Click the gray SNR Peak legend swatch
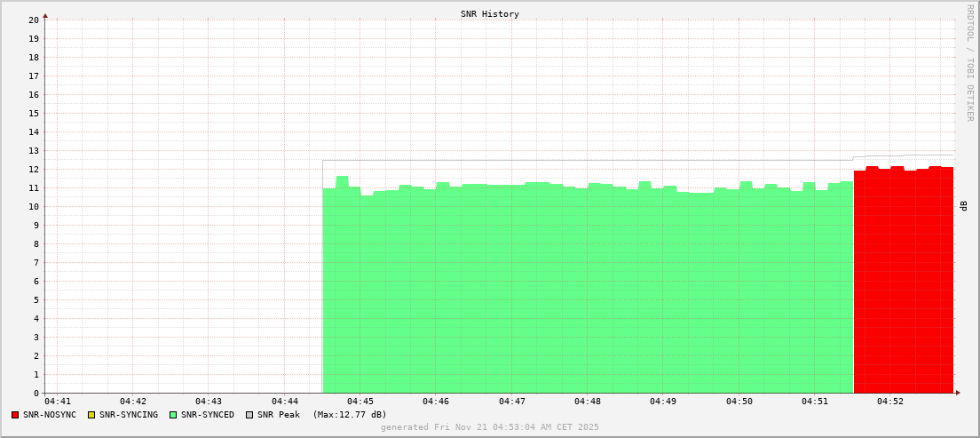Image resolution: width=980 pixels, height=438 pixels. [x=249, y=415]
